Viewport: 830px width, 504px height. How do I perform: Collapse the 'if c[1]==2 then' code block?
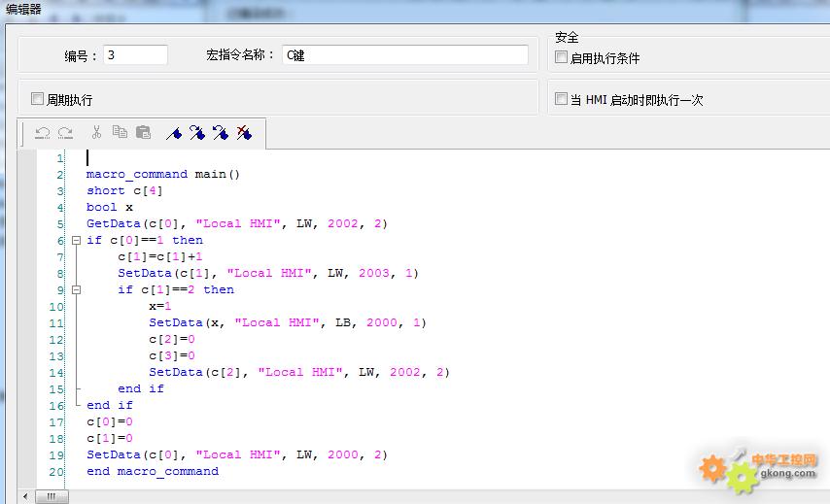77,289
